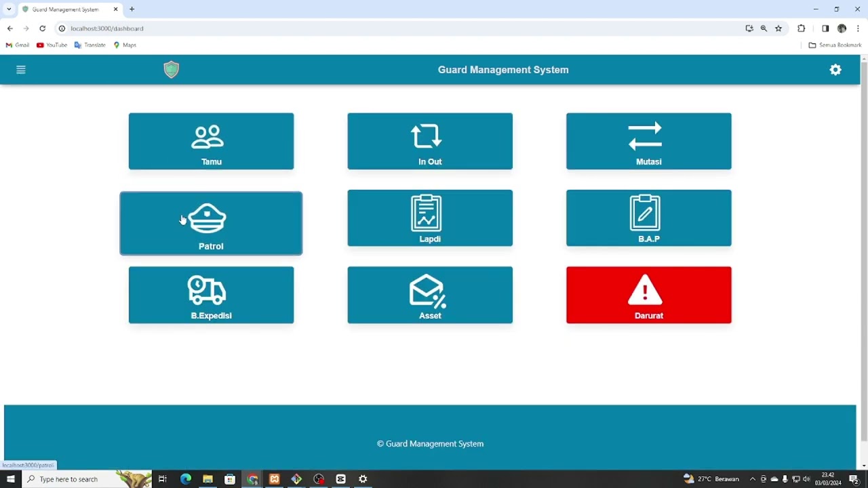The height and width of the screenshot is (488, 868).
Task: Open the settings gear in the header
Action: click(835, 70)
